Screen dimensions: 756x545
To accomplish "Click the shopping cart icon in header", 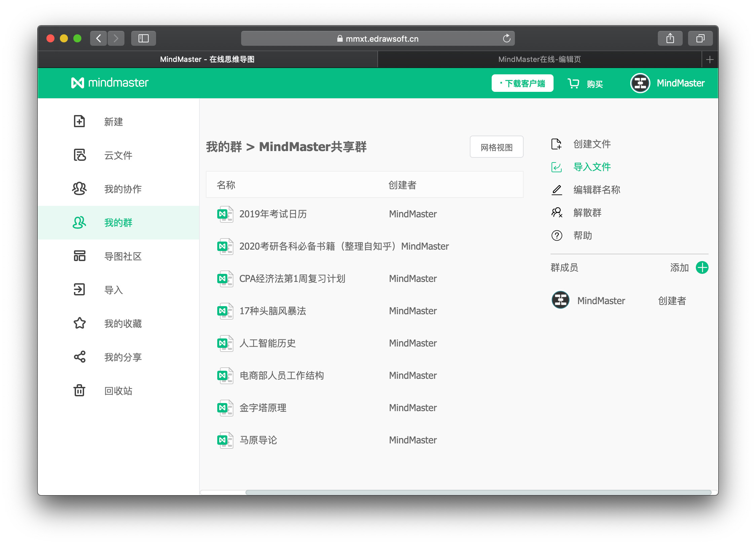I will 573,83.
